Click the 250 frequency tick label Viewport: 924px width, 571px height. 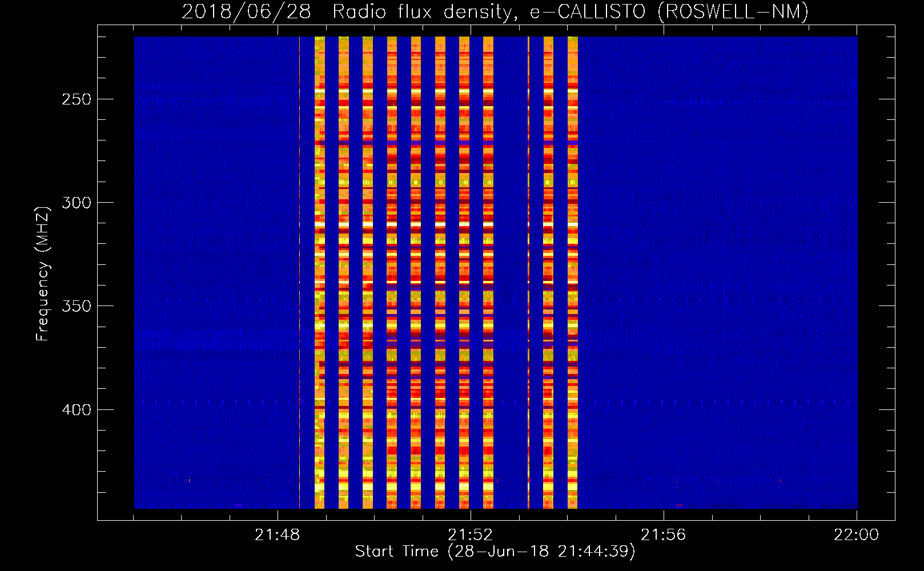coord(77,99)
